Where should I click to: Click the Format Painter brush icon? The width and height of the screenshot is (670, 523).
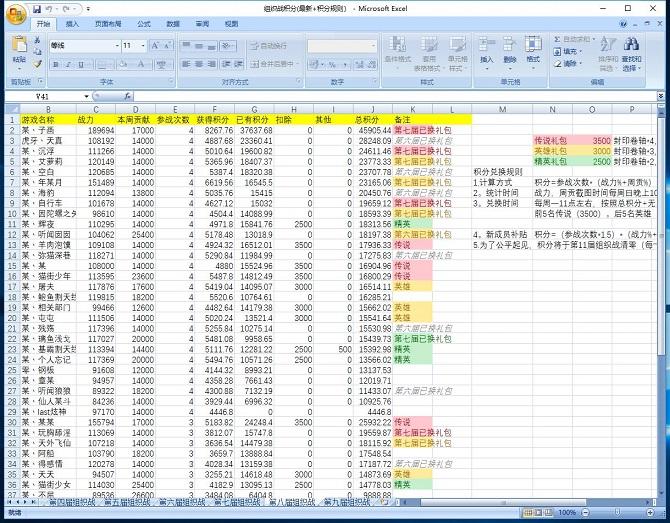point(39,66)
